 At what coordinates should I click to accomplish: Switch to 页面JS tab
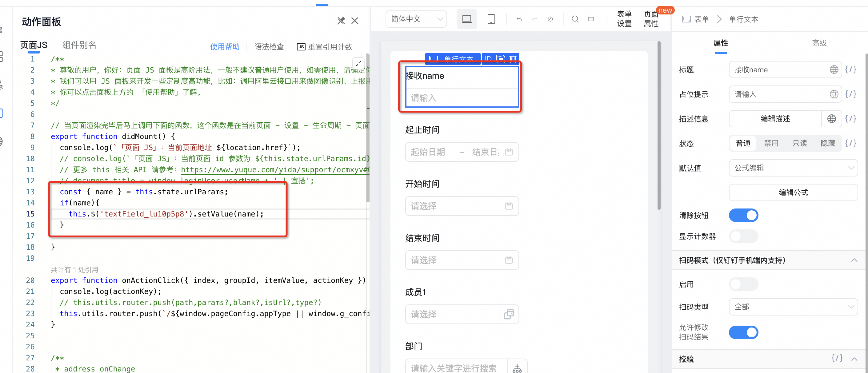pos(34,45)
